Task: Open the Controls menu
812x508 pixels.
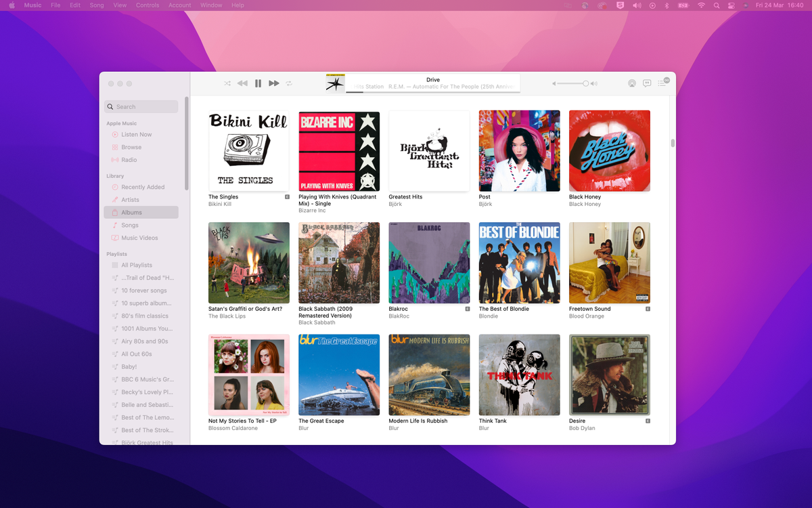Action: pyautogui.click(x=147, y=5)
